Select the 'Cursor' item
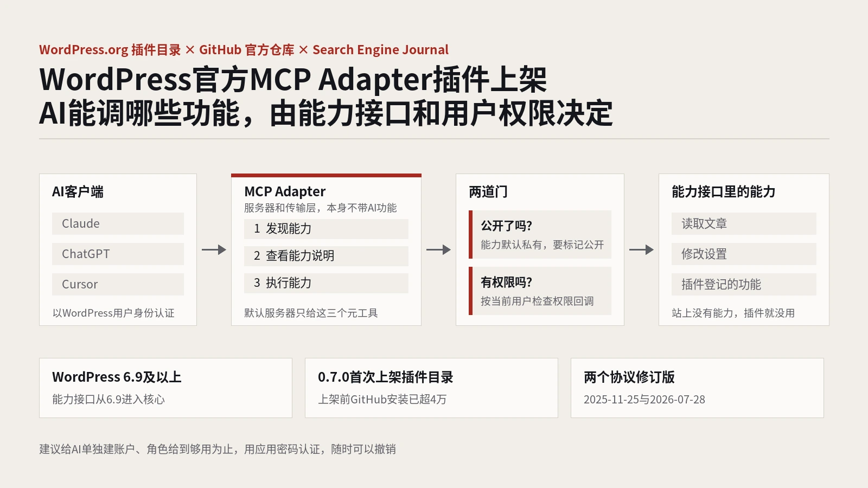This screenshot has height=488, width=868. point(118,284)
